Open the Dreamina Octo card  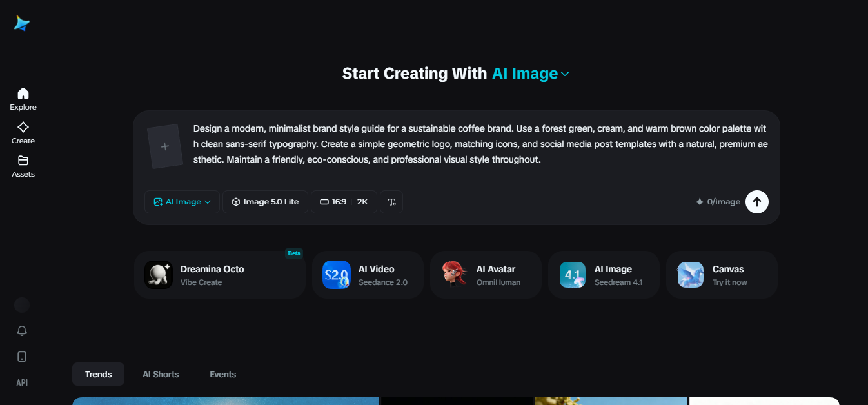tap(220, 275)
